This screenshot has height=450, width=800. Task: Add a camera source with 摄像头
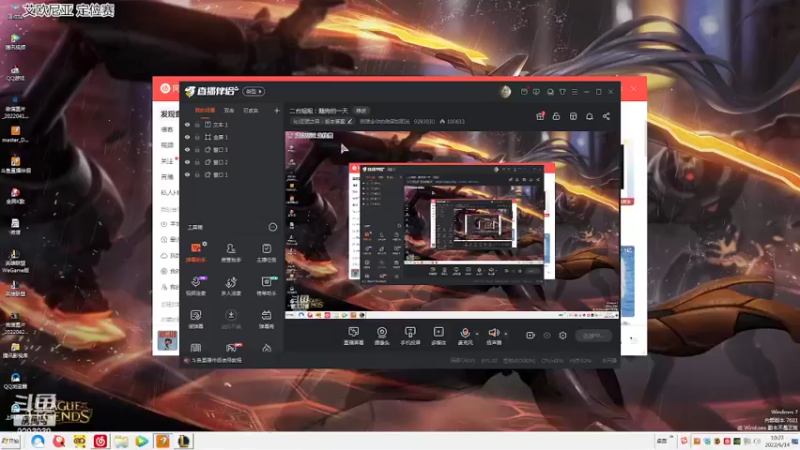click(x=382, y=336)
